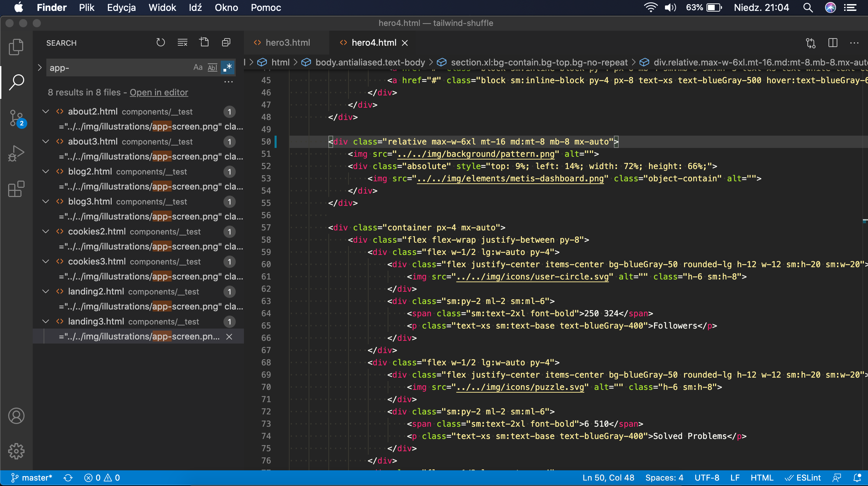
Task: Collapse all search results
Action: point(226,43)
